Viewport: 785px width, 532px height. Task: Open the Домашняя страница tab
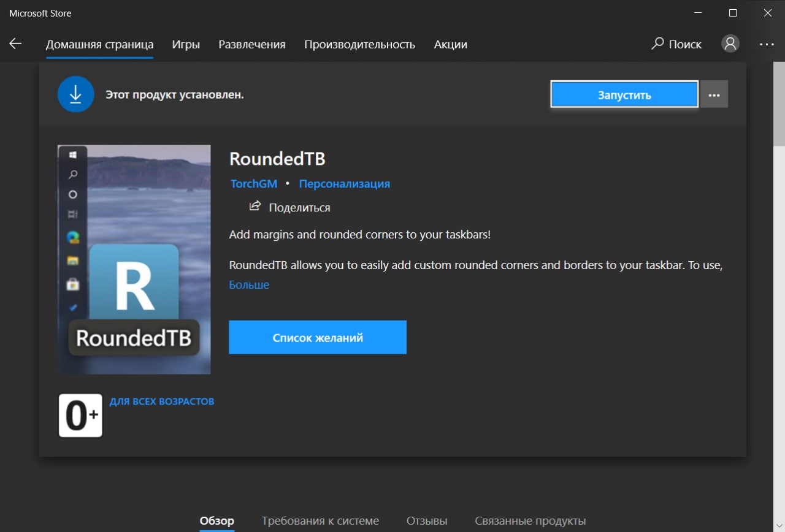tap(99, 44)
